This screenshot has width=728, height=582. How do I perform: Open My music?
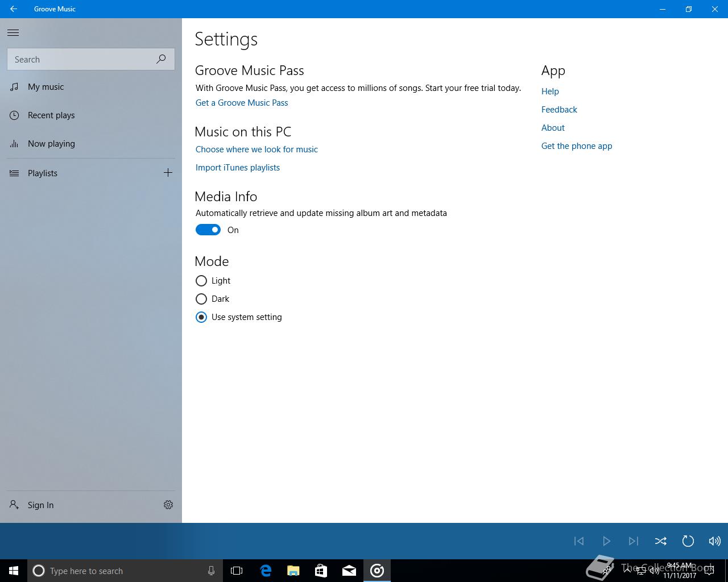pos(91,87)
